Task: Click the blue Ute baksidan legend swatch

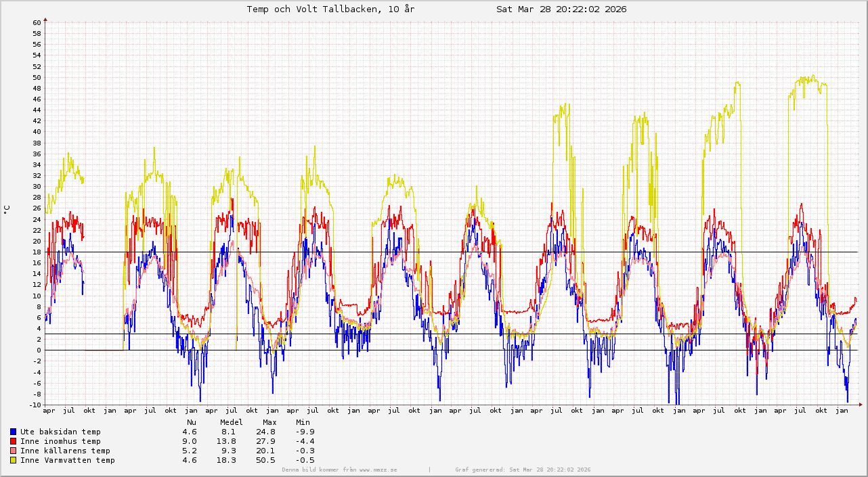Action: (x=13, y=432)
